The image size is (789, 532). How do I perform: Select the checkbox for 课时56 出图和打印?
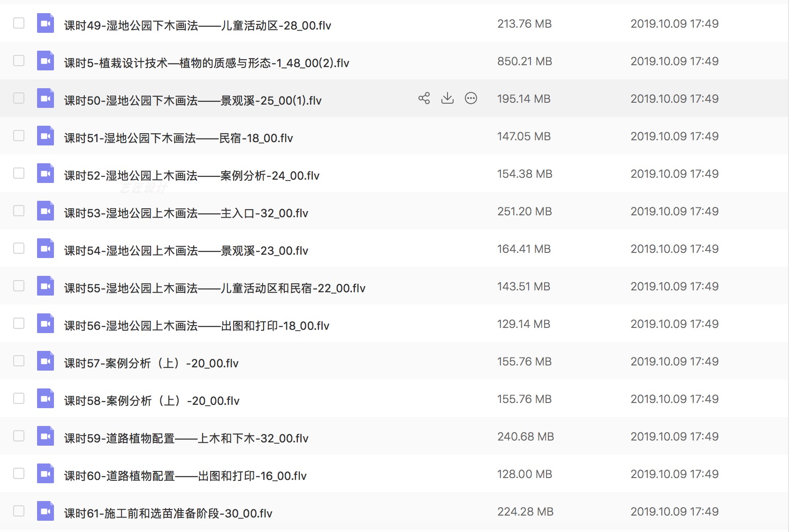point(19,323)
